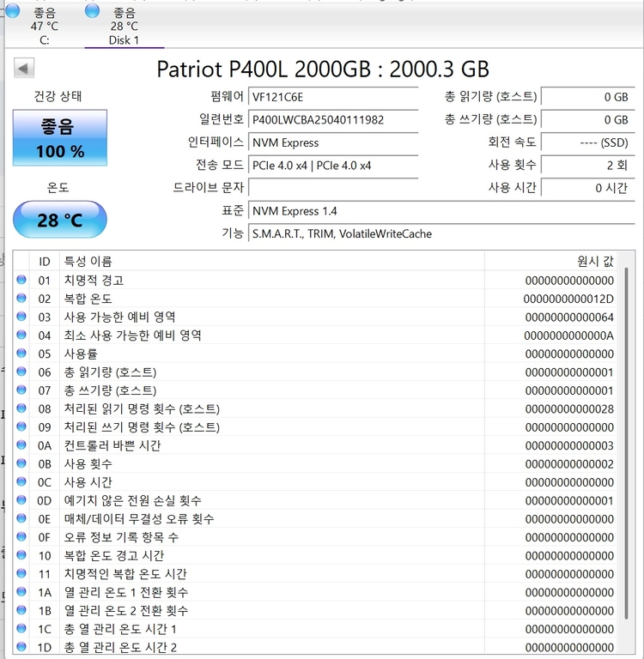
Task: Select row 예기치 않은 전원 손실 횟수
Action: [x=315, y=500]
